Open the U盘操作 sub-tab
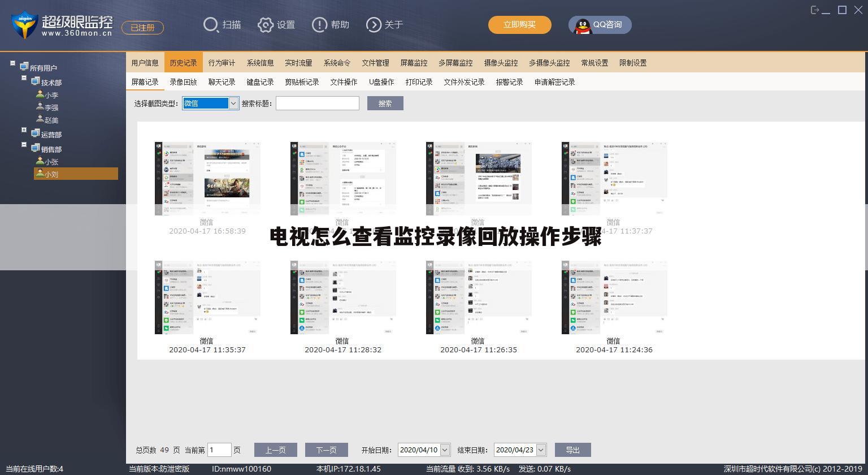This screenshot has height=475, width=868. (381, 82)
